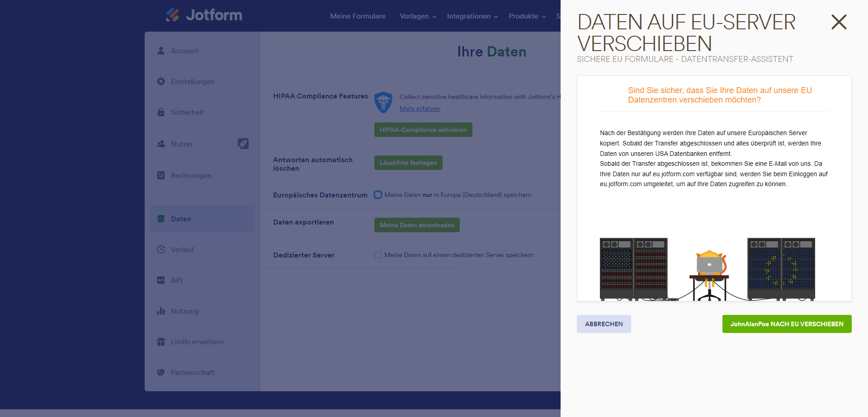Click the Jotform wordmark text

pyautogui.click(x=214, y=15)
